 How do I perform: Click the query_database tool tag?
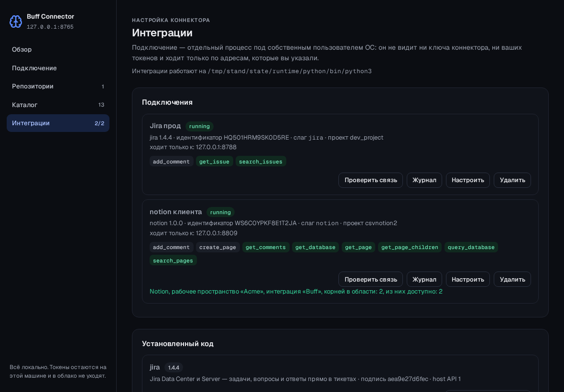point(471,247)
